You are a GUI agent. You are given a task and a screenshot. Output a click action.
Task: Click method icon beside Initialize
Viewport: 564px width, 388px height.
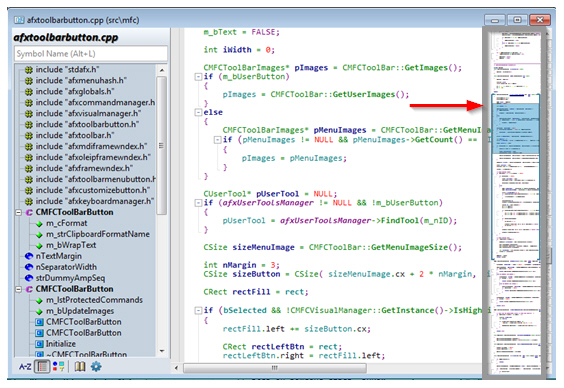pos(39,344)
